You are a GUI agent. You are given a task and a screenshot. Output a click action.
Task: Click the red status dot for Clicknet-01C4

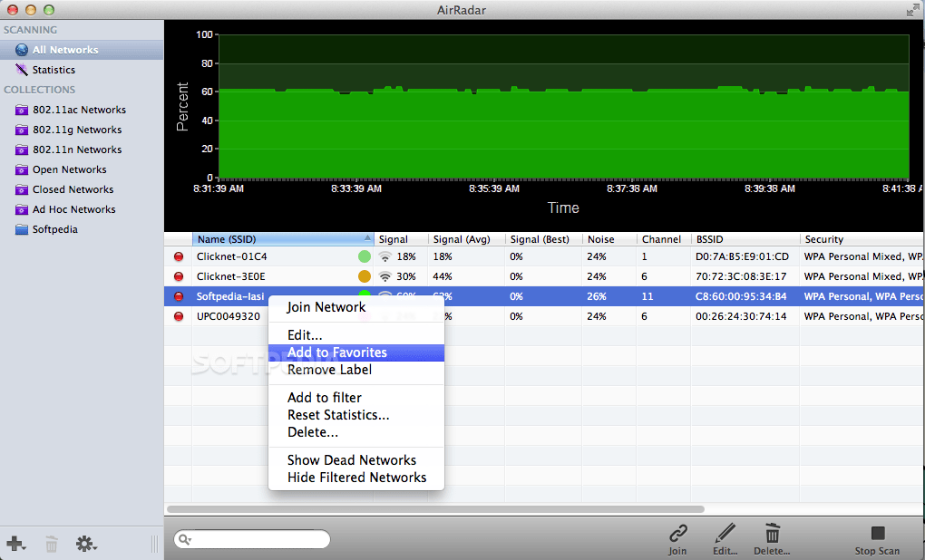[x=179, y=256]
